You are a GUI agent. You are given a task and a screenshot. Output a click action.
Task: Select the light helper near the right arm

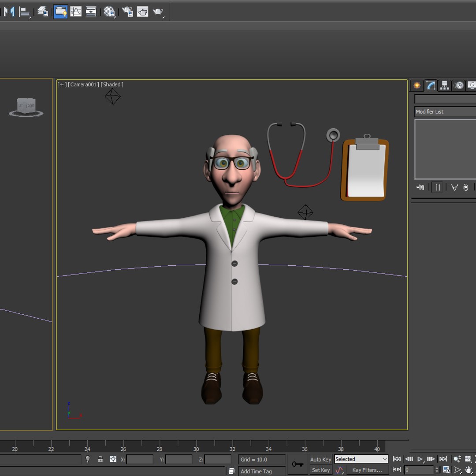[305, 212]
